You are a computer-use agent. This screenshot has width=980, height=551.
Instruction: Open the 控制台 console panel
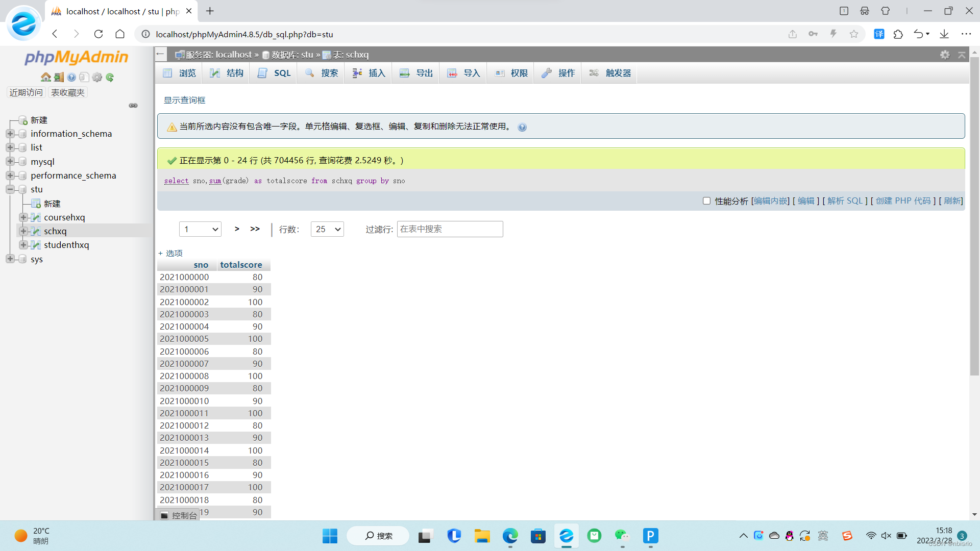(180, 515)
